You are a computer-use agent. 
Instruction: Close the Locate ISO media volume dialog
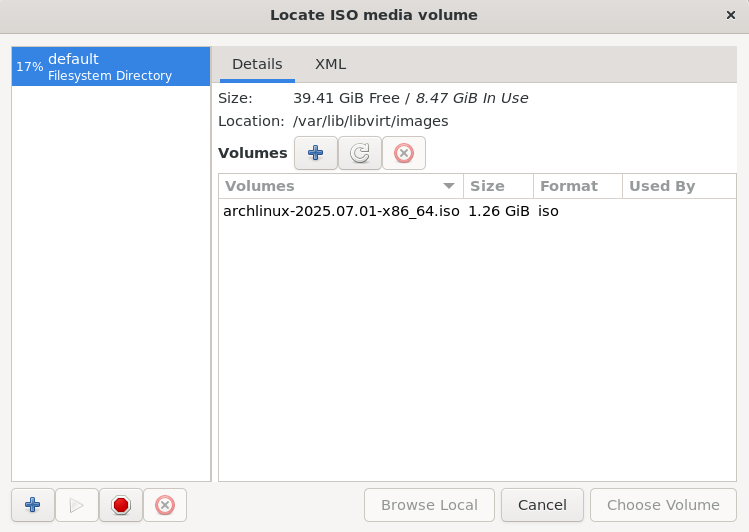point(731,15)
